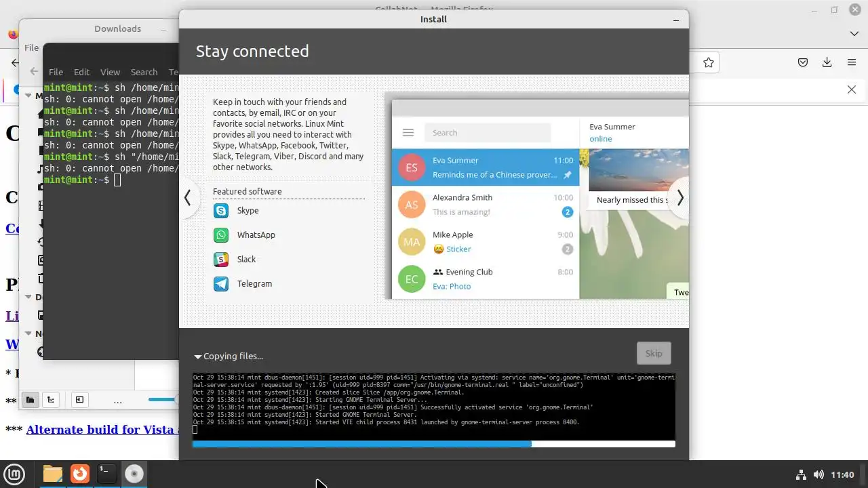Go back one page in Firefox
The image size is (868, 488).
pyautogui.click(x=15, y=62)
